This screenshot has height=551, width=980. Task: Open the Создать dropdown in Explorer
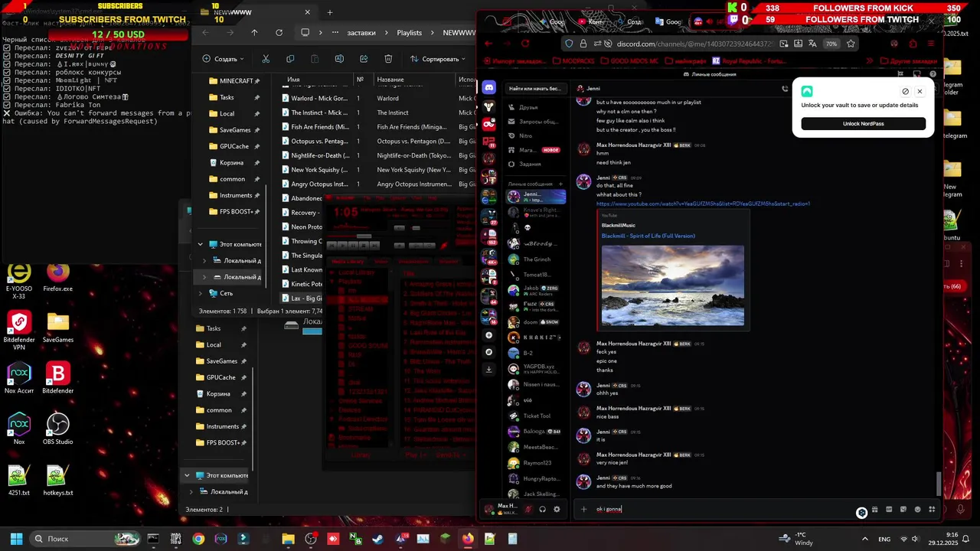224,59
